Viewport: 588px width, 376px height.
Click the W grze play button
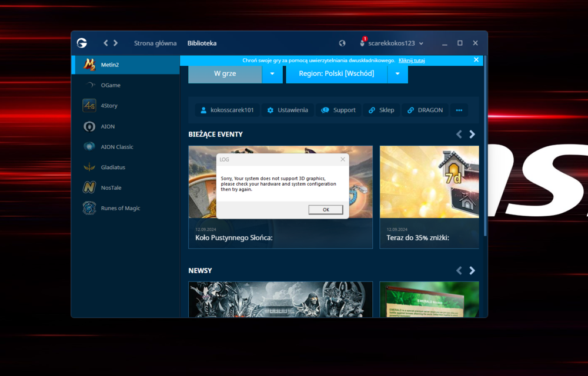225,74
